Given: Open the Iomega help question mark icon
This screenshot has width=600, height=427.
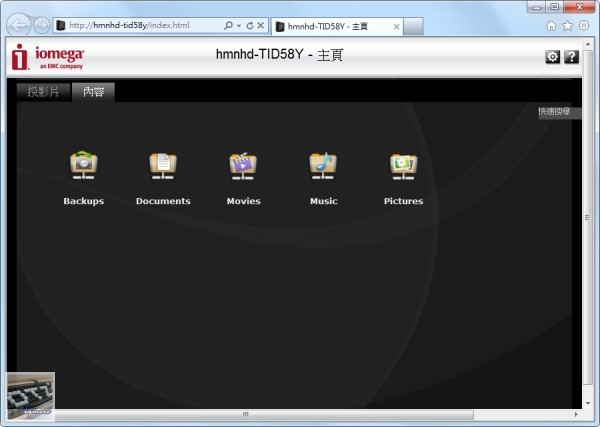Looking at the screenshot, I should 572,57.
